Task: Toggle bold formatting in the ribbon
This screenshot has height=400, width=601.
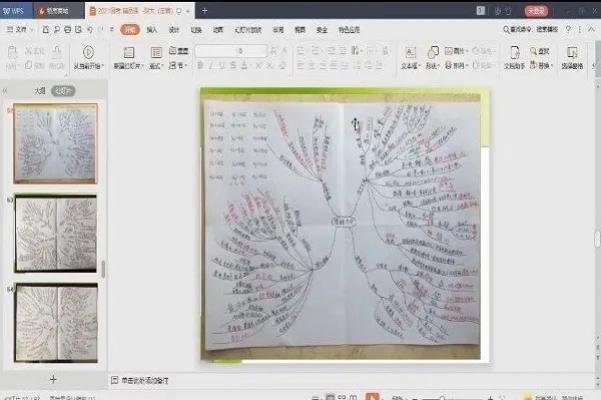Action: 200,67
